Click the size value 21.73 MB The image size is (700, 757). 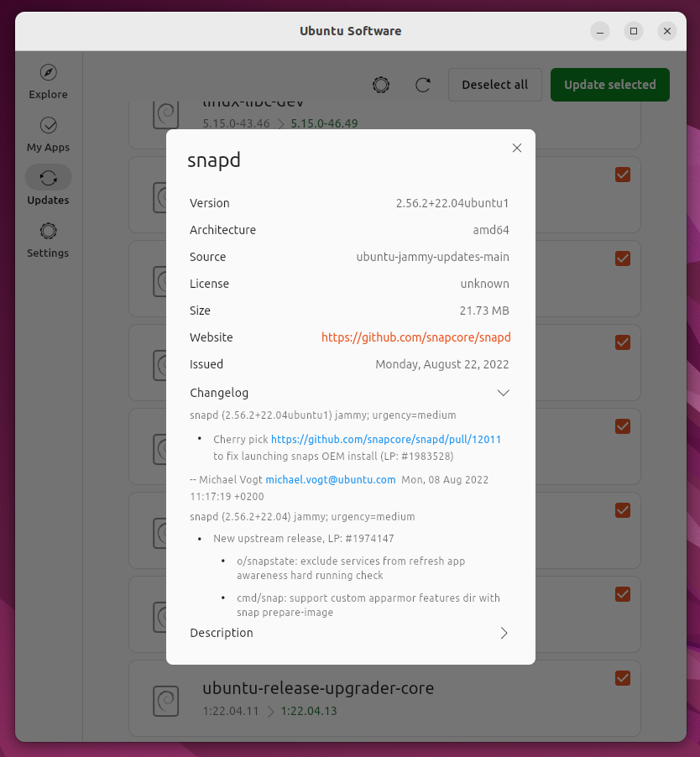[483, 311]
